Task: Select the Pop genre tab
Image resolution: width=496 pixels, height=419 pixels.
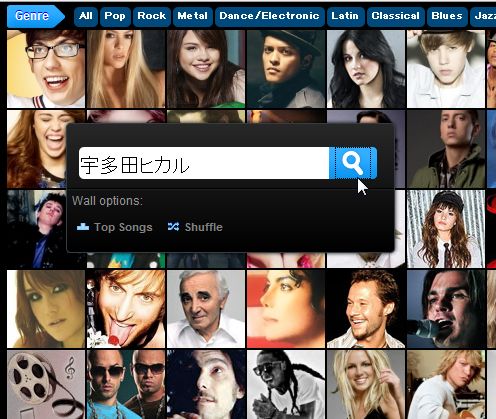Action: [115, 16]
